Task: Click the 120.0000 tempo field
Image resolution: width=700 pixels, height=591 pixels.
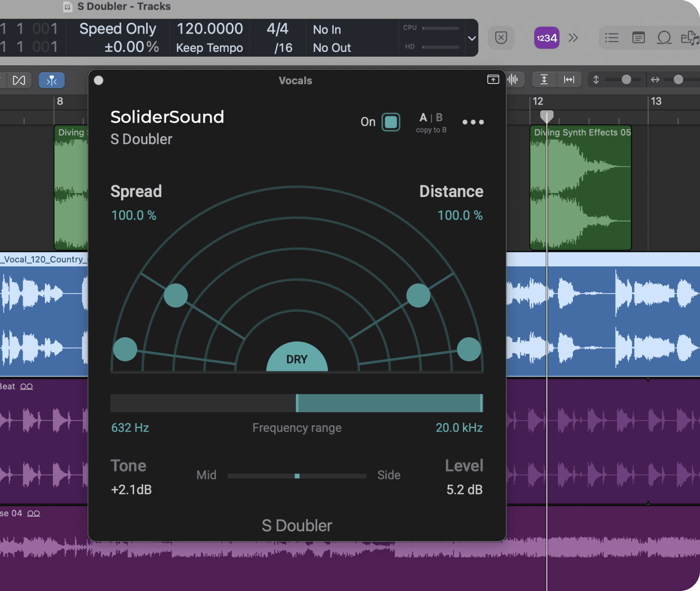Action: 209,28
